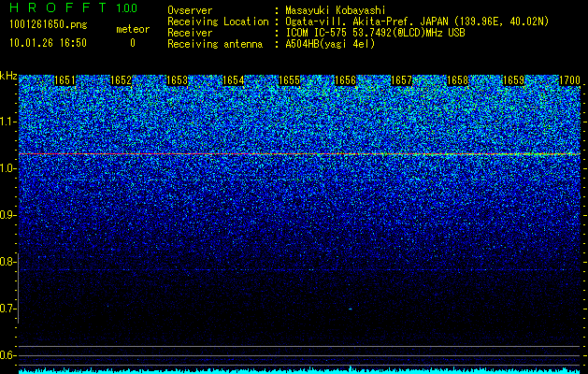Click the Receiver label
Image resolution: width=588 pixels, height=374 pixels.
[x=190, y=33]
